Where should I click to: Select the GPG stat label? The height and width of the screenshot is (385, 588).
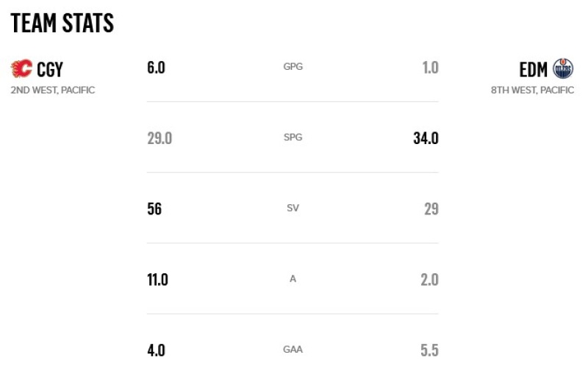pyautogui.click(x=293, y=66)
